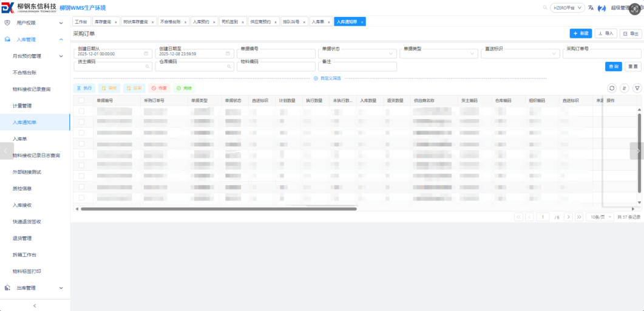The image size is (644, 311).
Task: Collapse the sidebar using bottom arrow
Action: coord(35,306)
